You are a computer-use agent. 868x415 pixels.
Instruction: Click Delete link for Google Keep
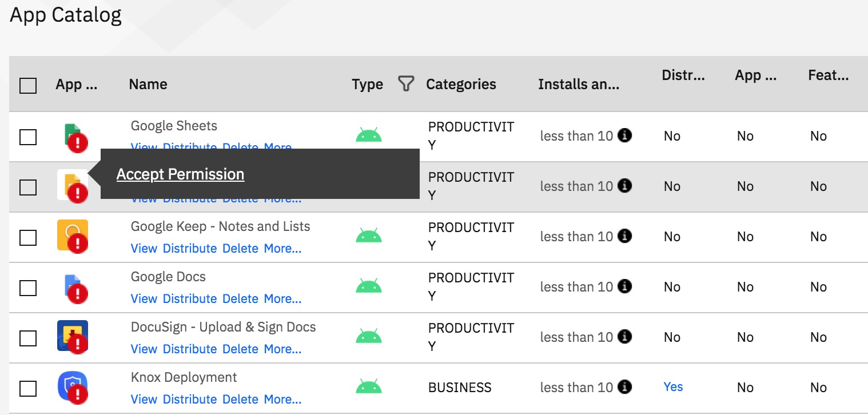tap(240, 249)
